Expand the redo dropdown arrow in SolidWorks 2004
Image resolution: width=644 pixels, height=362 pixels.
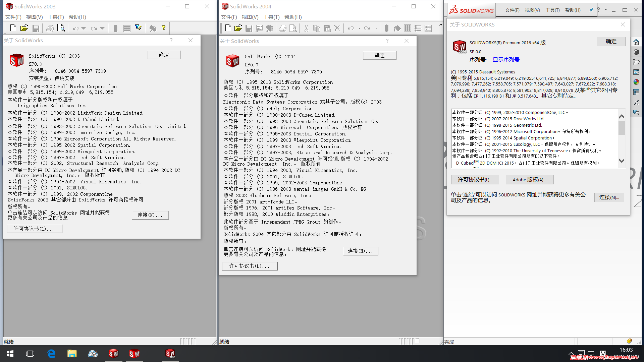[x=376, y=28]
